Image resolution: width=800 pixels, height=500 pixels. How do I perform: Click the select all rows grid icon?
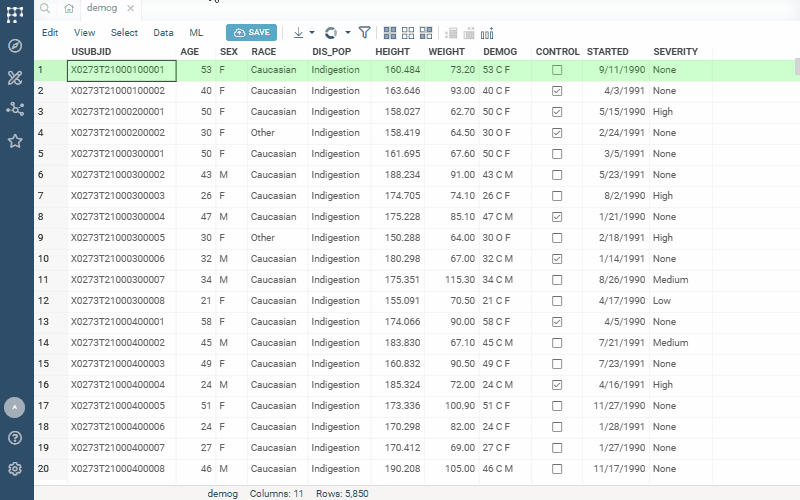pyautogui.click(x=390, y=33)
